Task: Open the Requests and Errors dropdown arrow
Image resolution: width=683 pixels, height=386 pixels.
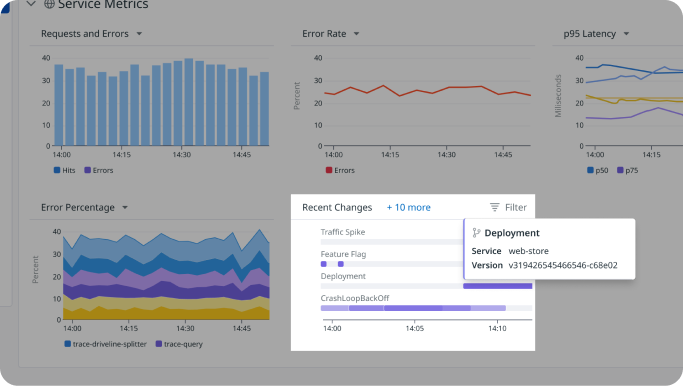Action: click(x=139, y=34)
